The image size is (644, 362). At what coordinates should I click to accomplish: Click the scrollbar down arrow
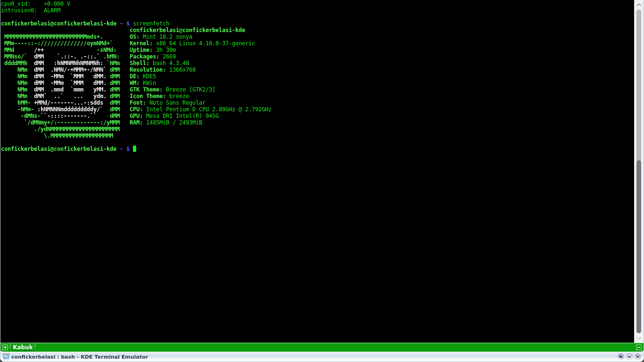639,338
